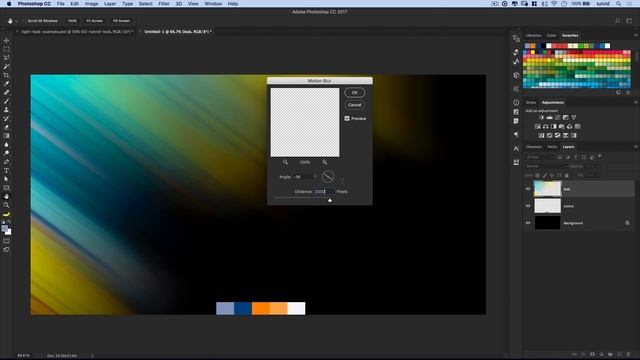Select the Move tool
The height and width of the screenshot is (360, 640).
[x=7, y=40]
